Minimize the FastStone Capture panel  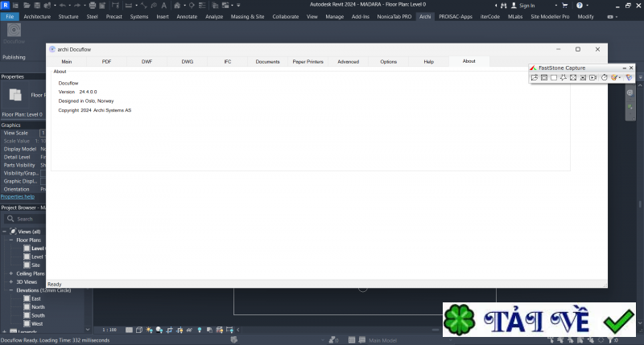click(625, 68)
